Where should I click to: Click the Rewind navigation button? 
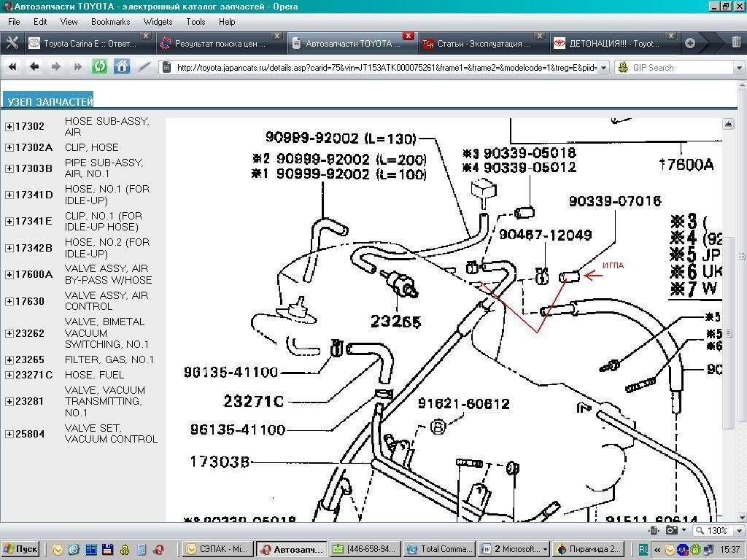tap(12, 67)
